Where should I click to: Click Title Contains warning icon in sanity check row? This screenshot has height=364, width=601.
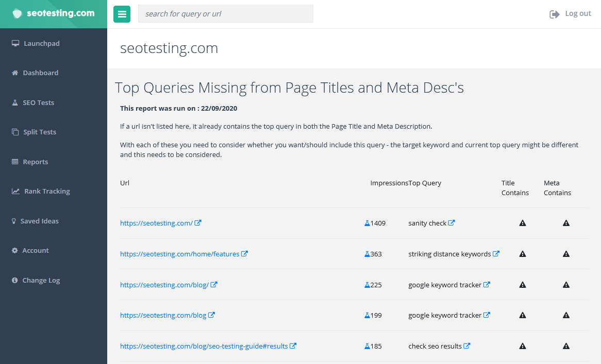(x=523, y=223)
